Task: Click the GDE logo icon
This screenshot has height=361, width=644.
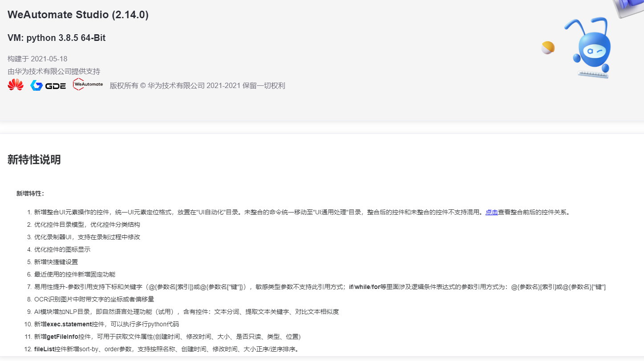Action: (x=48, y=85)
